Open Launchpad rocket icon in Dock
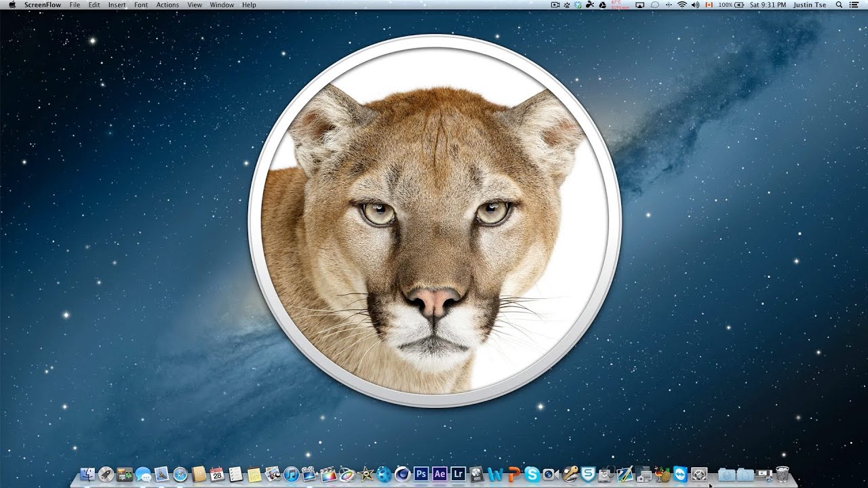Screen dimensions: 868x488 point(106,474)
